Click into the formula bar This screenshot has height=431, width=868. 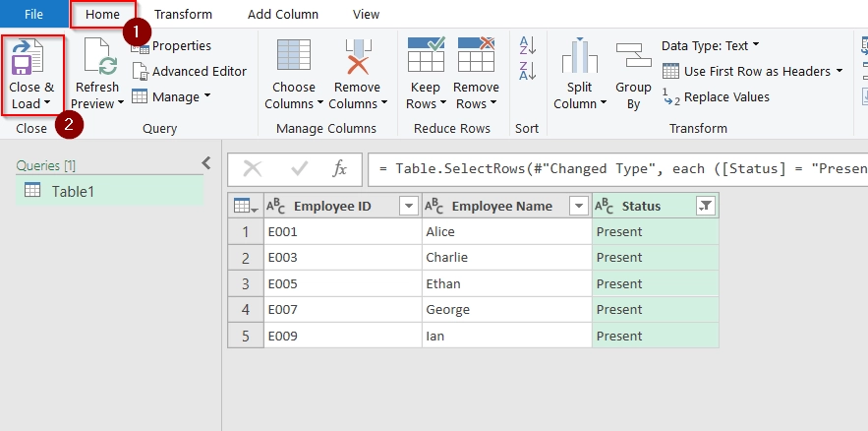tap(617, 169)
